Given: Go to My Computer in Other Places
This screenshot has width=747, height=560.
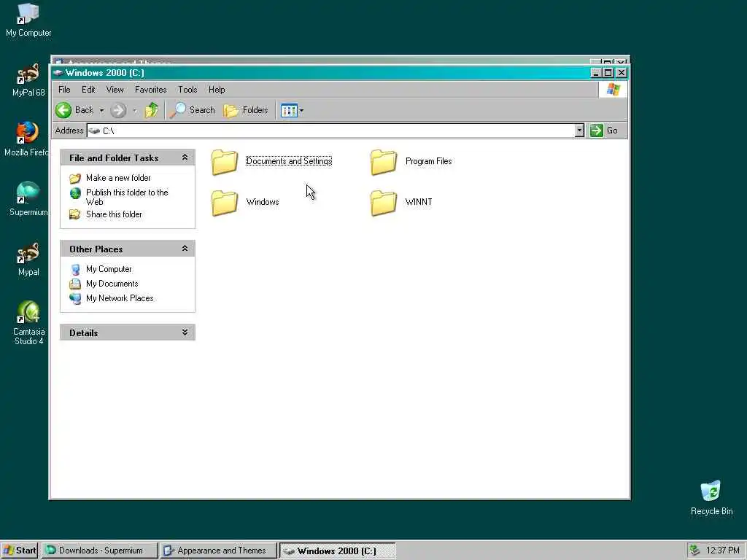Looking at the screenshot, I should pos(109,269).
